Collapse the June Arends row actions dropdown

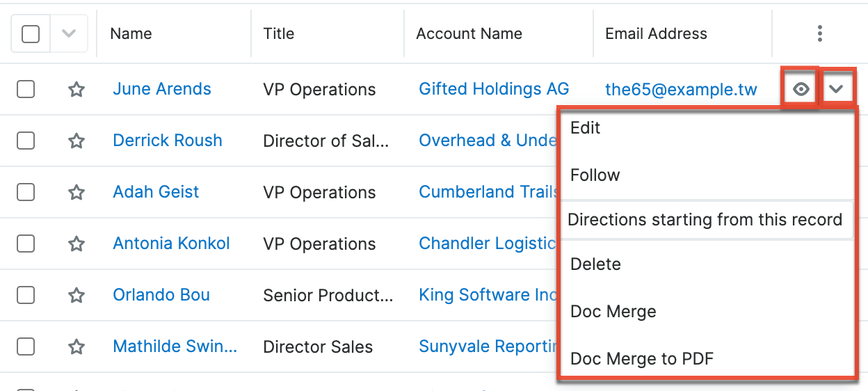click(837, 89)
